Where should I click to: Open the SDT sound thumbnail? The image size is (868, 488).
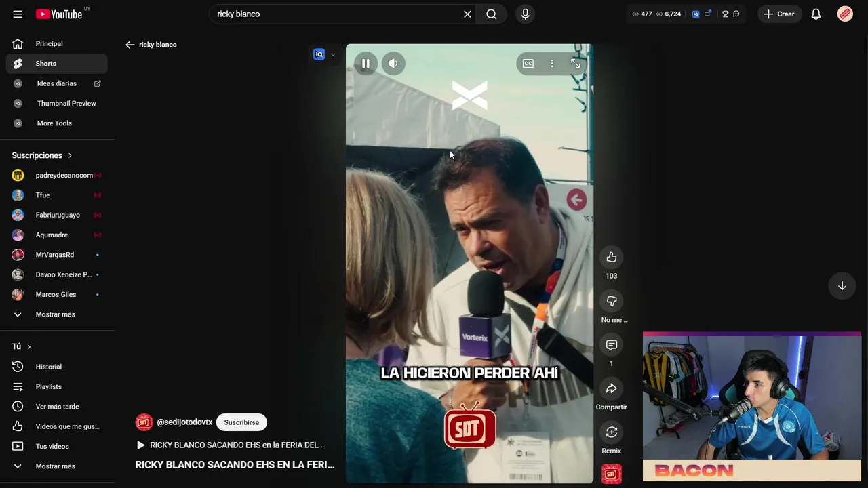pyautogui.click(x=611, y=474)
